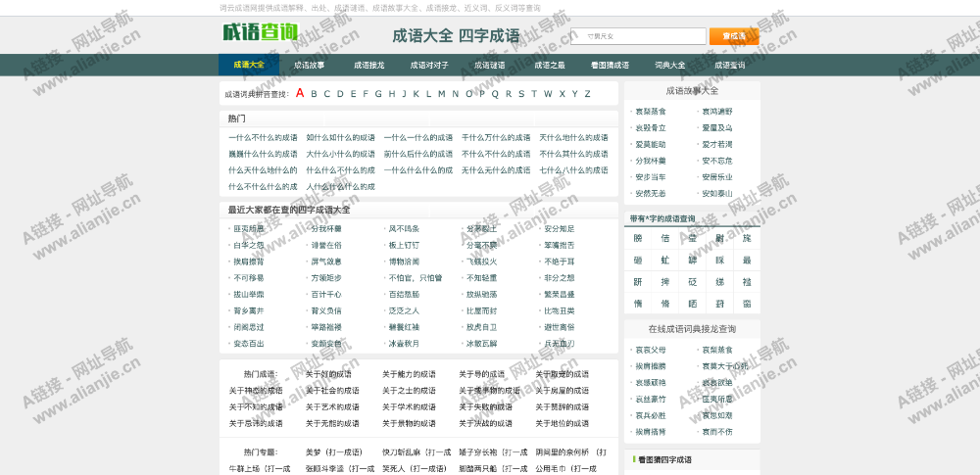Open 繁荣昌盛 idiom entry
The height and width of the screenshot is (475, 980).
pyautogui.click(x=560, y=295)
